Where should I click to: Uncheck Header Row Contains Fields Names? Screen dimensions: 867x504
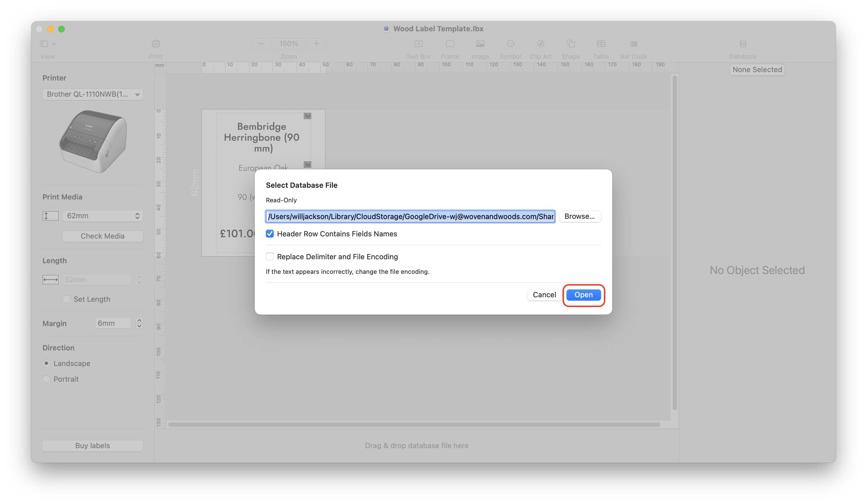(x=270, y=234)
